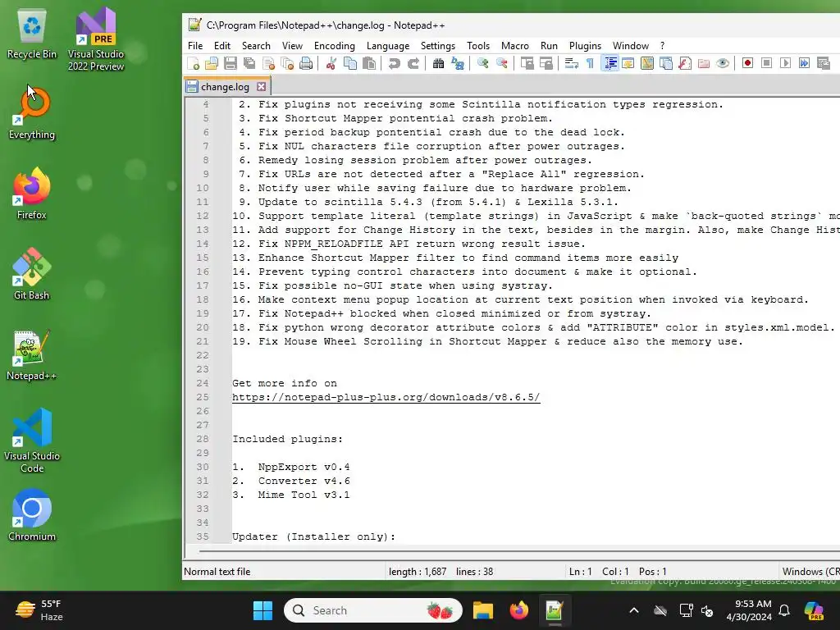The height and width of the screenshot is (630, 840).
Task: Cut selection using the scissors icon
Action: click(x=331, y=64)
